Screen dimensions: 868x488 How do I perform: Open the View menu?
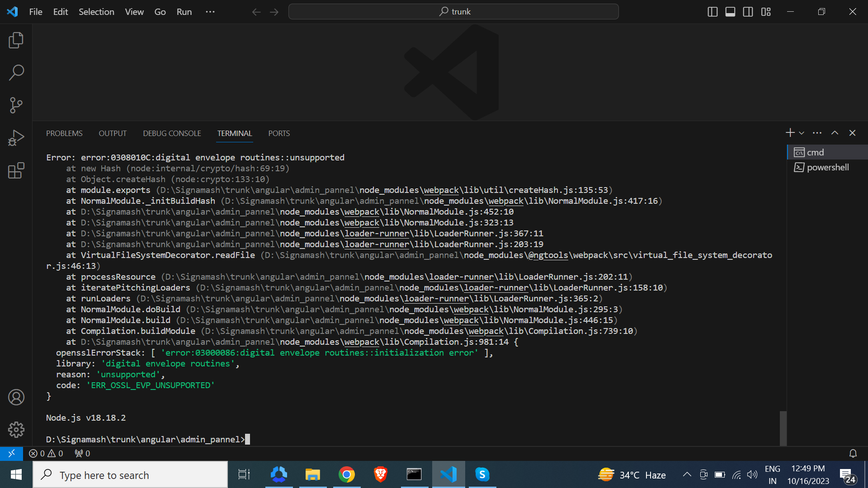click(x=134, y=12)
